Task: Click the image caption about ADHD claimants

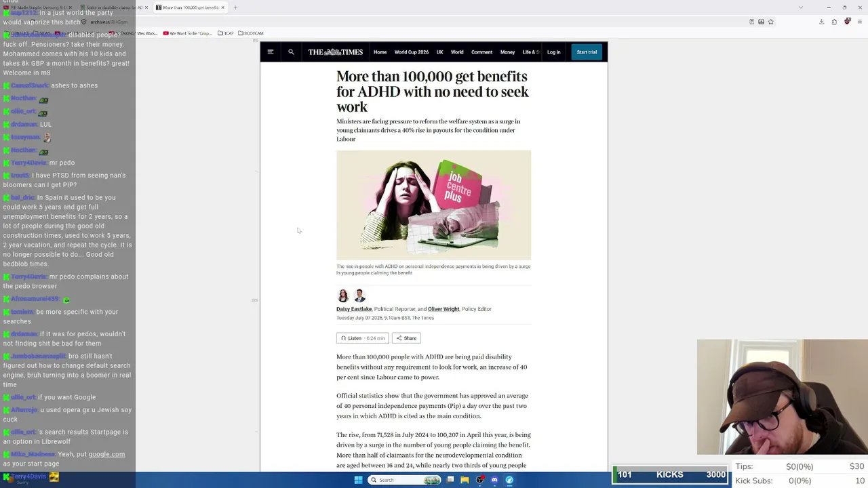Action: pos(433,269)
